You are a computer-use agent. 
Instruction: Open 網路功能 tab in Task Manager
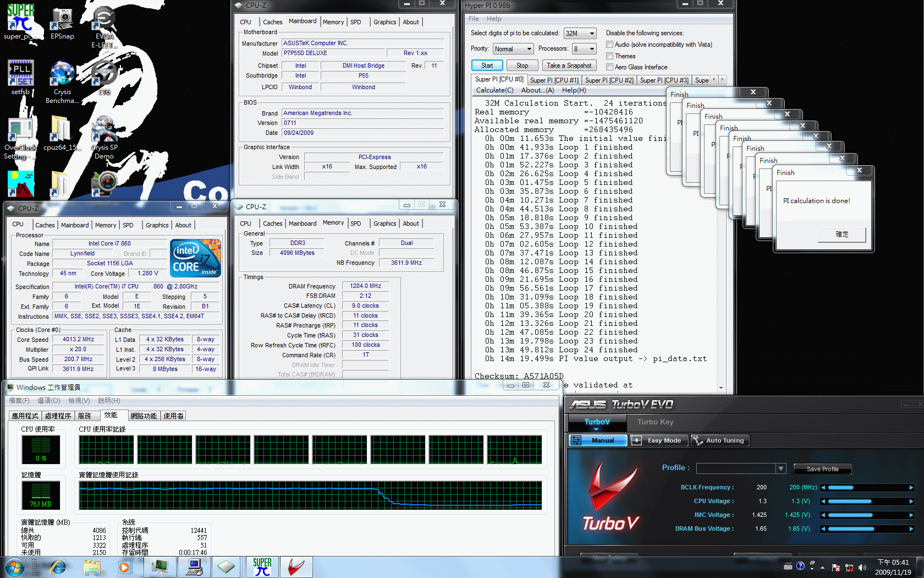[144, 416]
